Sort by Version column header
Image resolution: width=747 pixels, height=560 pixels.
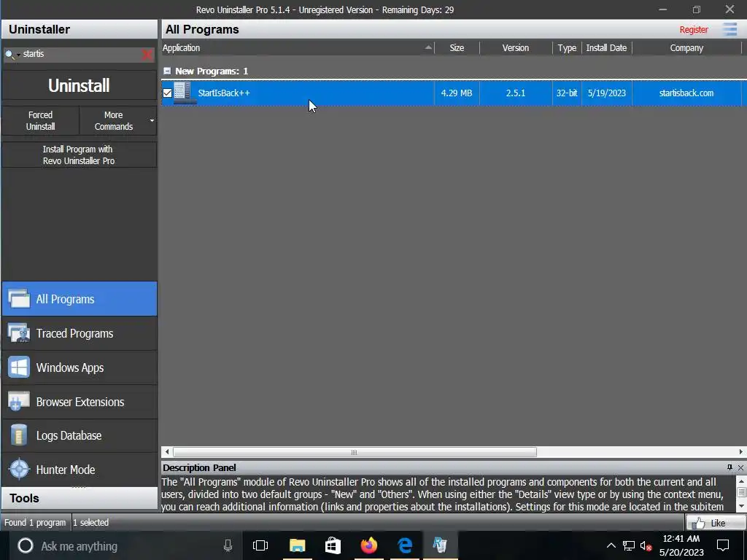click(x=516, y=48)
